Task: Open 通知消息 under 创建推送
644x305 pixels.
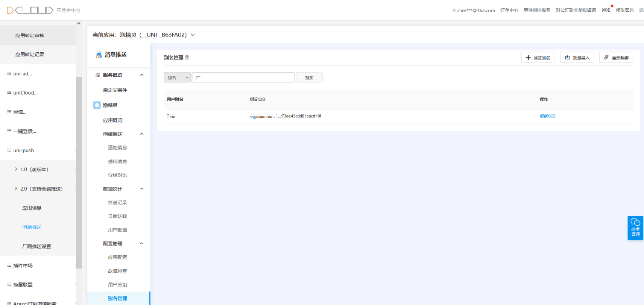Action: click(117, 148)
